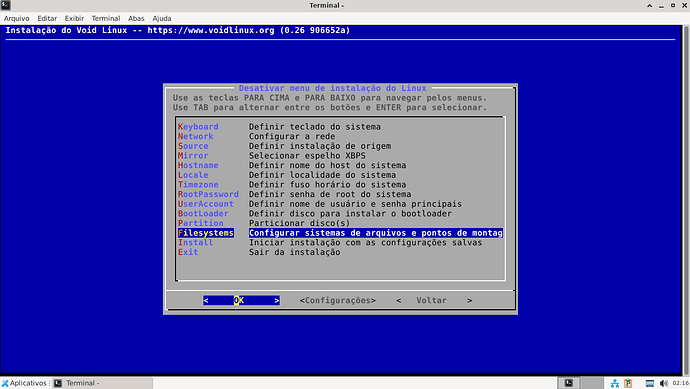
Task: Click the terminal window icon in title bar
Action: point(5,5)
